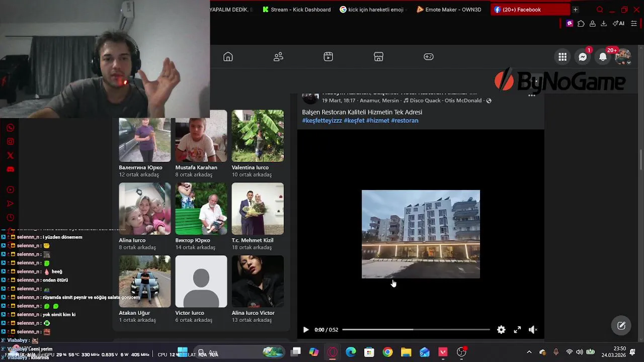The width and height of the screenshot is (644, 362).
Task: Open X (Twitter) in Opera sidebar
Action: pos(10,155)
